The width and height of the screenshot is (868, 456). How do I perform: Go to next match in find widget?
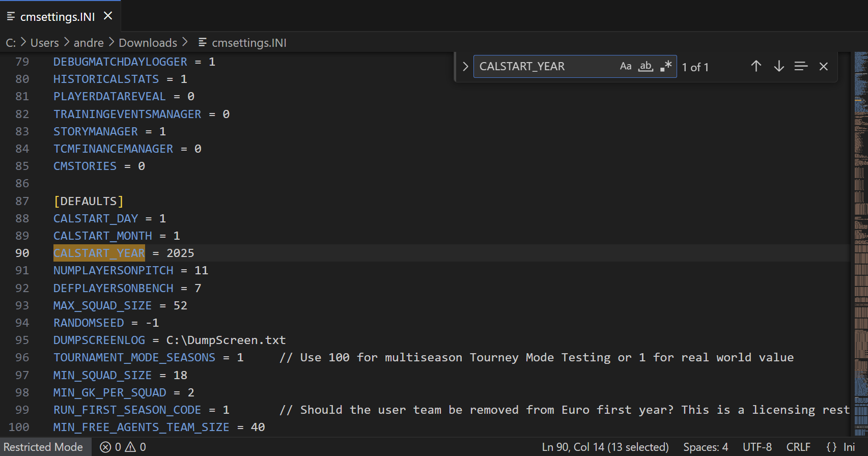pos(778,66)
